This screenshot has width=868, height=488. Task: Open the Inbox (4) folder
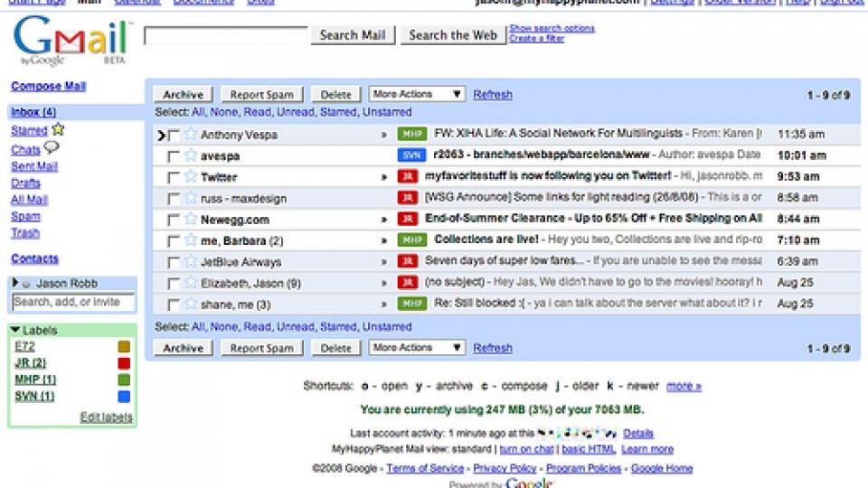point(33,112)
